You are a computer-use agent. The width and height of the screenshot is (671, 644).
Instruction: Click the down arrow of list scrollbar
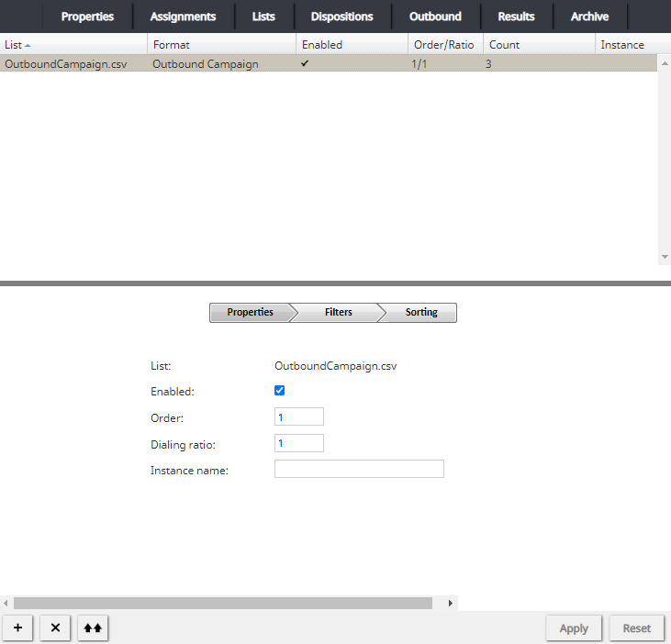click(x=664, y=257)
